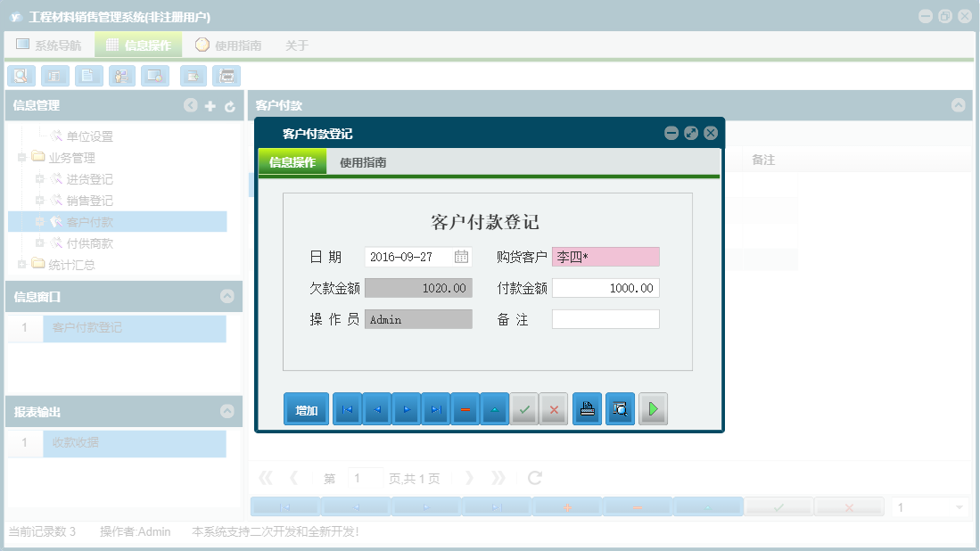The image size is (980, 551).
Task: Print the payment record using the printer icon
Action: (587, 408)
